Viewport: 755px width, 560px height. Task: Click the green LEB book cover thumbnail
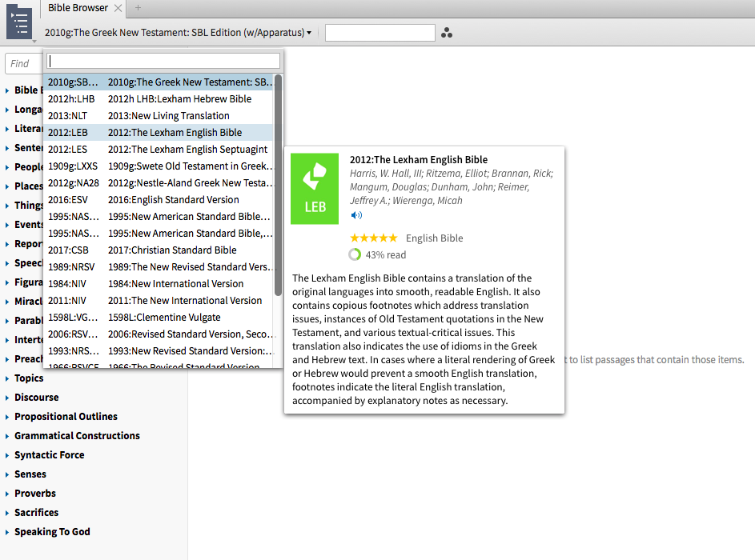click(315, 189)
